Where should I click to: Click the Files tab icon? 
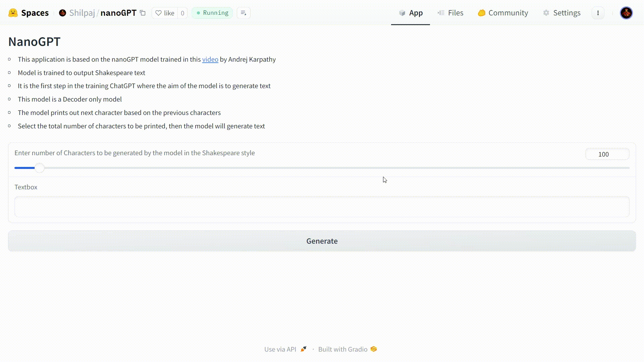click(x=441, y=13)
